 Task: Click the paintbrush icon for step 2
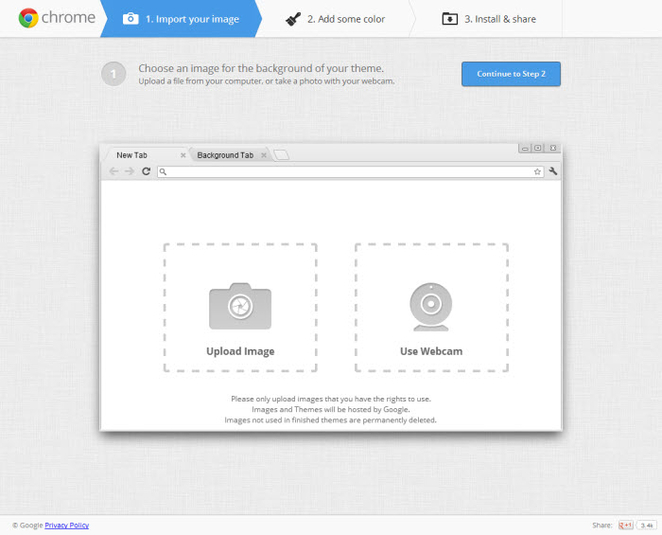point(293,19)
